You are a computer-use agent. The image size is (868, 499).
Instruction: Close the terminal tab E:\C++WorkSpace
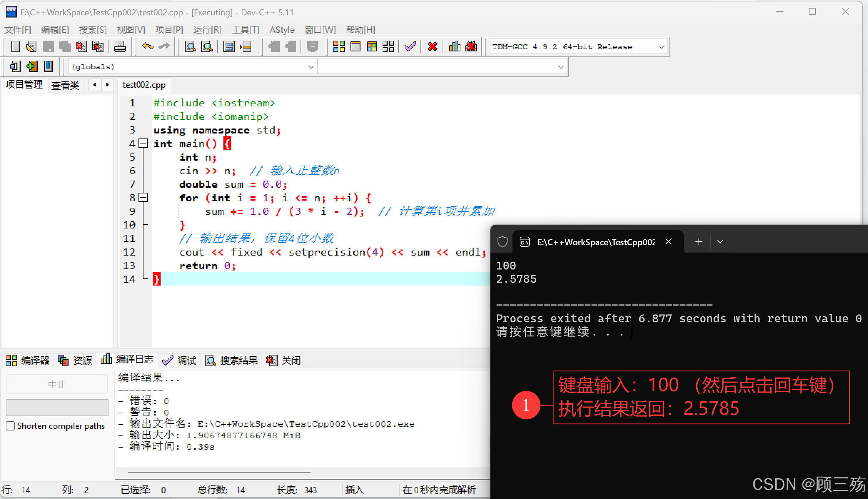(x=668, y=242)
